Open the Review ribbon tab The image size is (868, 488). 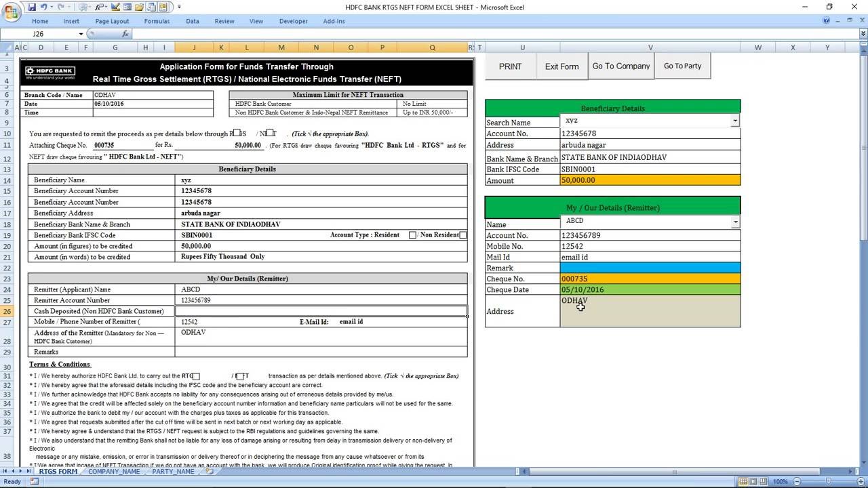[224, 21]
